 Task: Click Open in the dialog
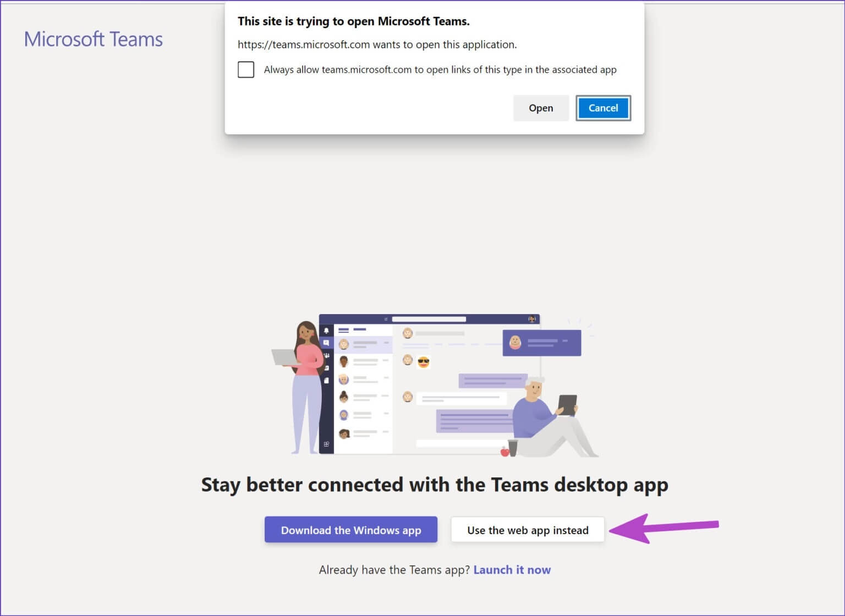(541, 108)
